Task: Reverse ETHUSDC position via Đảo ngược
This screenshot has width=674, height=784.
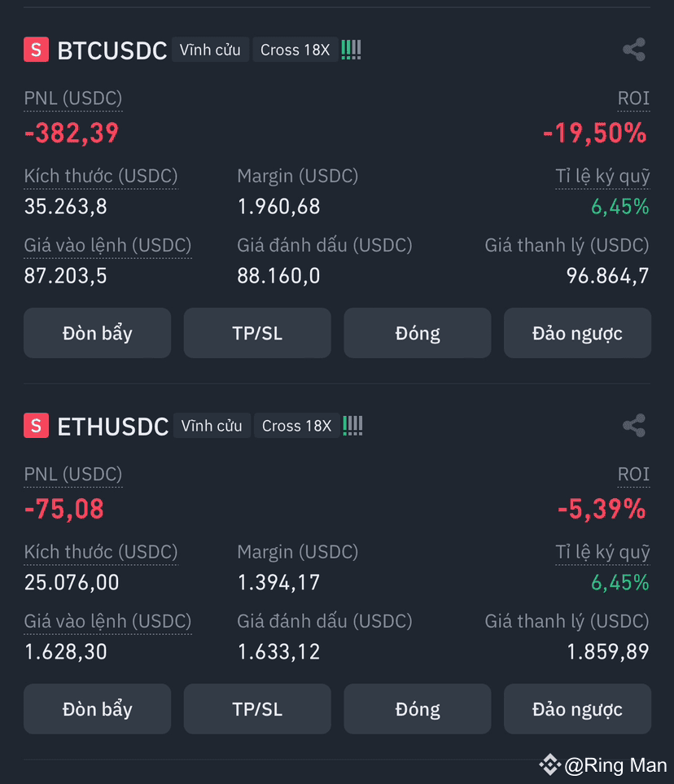Action: 577,709
